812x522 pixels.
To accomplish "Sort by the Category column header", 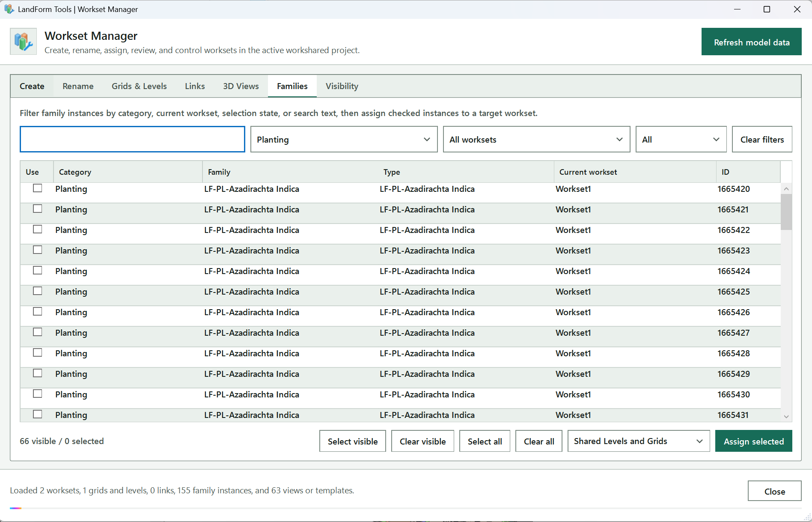I will 128,172.
